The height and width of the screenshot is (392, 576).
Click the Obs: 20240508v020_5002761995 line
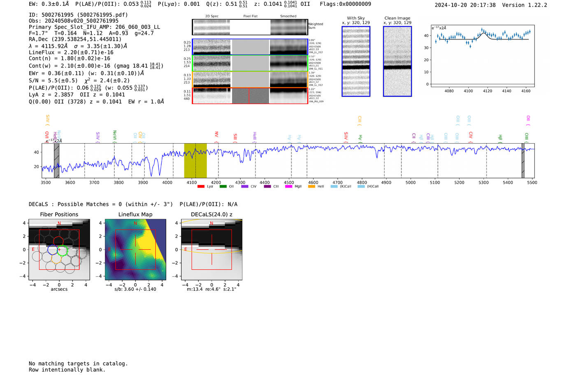[x=74, y=21]
